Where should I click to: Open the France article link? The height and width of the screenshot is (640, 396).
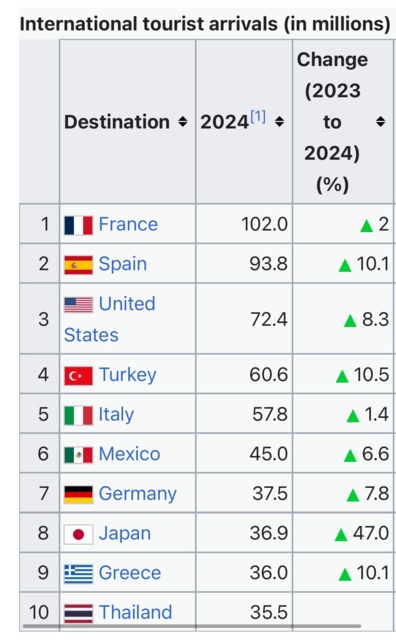128,224
